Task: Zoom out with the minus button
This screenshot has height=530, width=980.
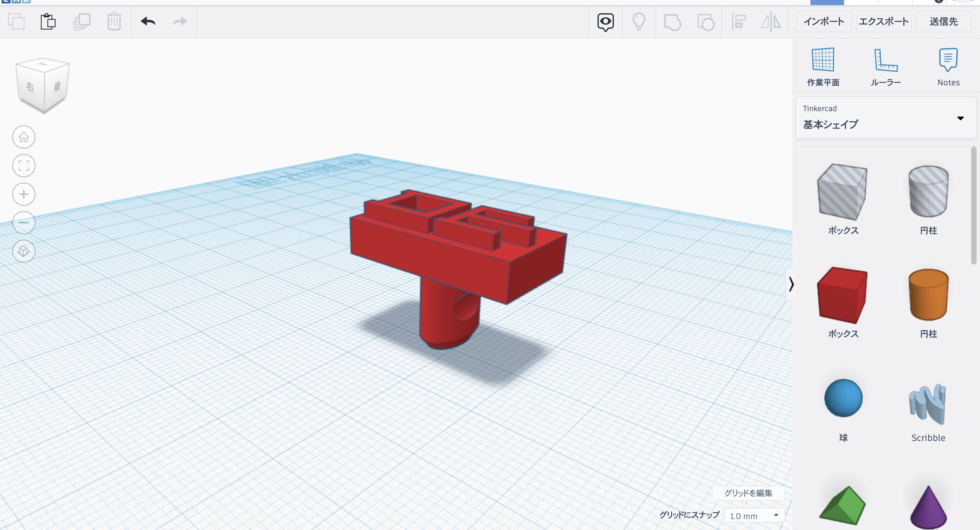Action: point(23,222)
